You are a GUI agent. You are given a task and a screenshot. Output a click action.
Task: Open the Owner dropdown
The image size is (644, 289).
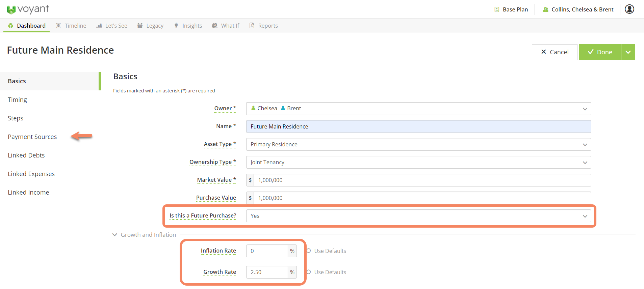(x=418, y=109)
